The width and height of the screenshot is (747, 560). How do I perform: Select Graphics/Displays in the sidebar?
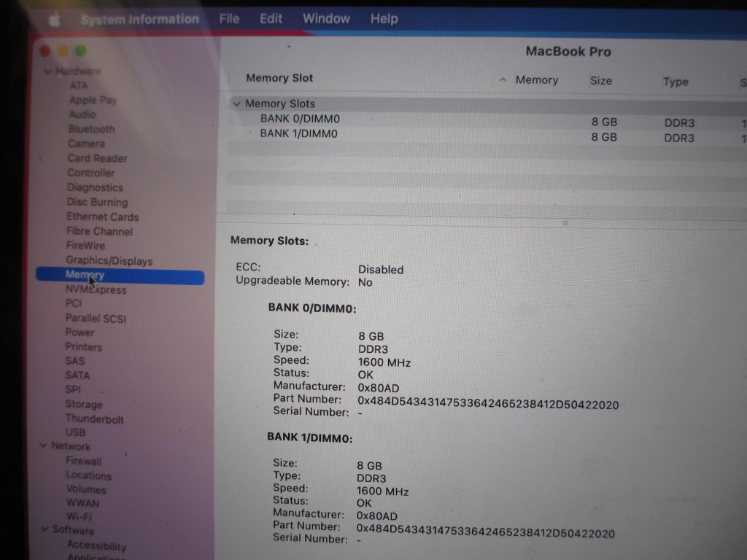109,261
